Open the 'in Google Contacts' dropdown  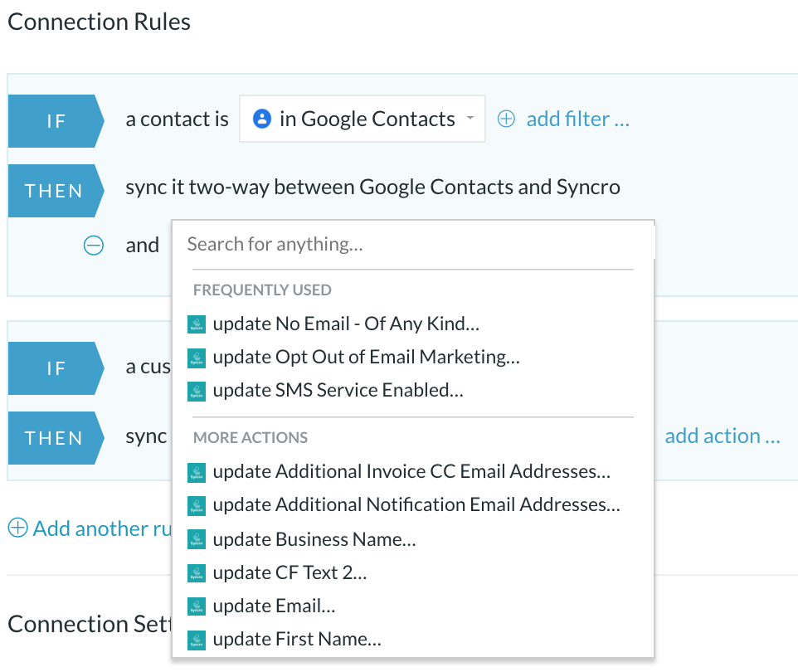[x=363, y=119]
